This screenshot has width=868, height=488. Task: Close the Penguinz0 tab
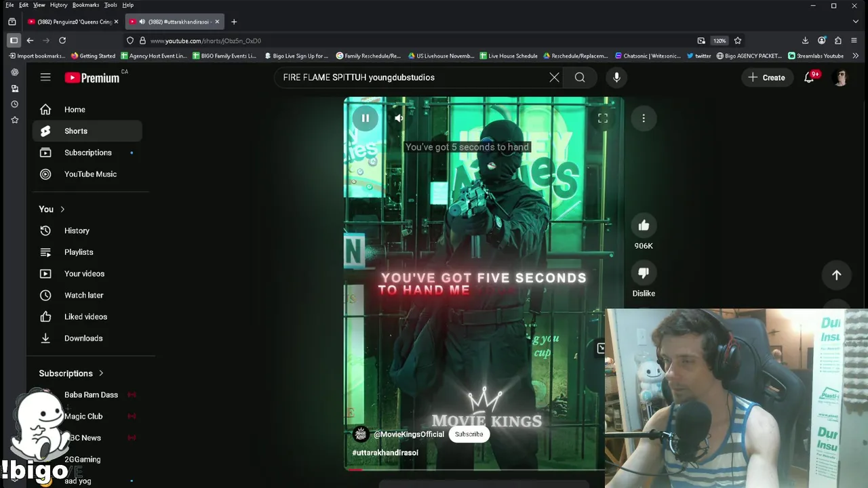point(116,22)
